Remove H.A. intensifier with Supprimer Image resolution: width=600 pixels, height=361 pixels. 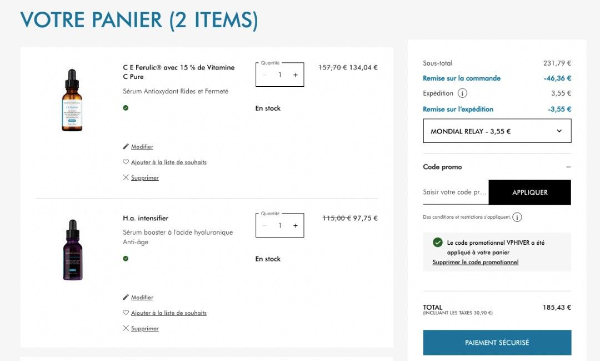pyautogui.click(x=140, y=328)
